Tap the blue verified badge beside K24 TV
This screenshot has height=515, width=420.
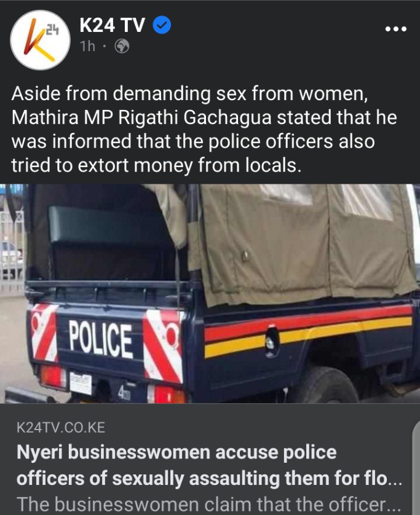click(162, 25)
